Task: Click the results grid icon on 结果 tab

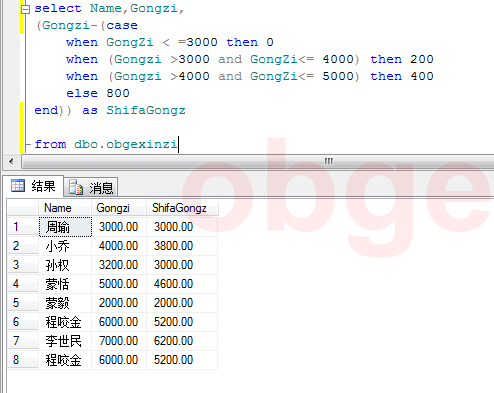Action: point(18,186)
